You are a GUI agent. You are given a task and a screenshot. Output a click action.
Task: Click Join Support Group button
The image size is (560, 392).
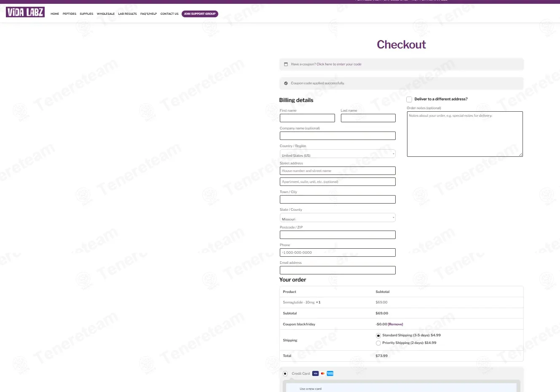coord(200,13)
